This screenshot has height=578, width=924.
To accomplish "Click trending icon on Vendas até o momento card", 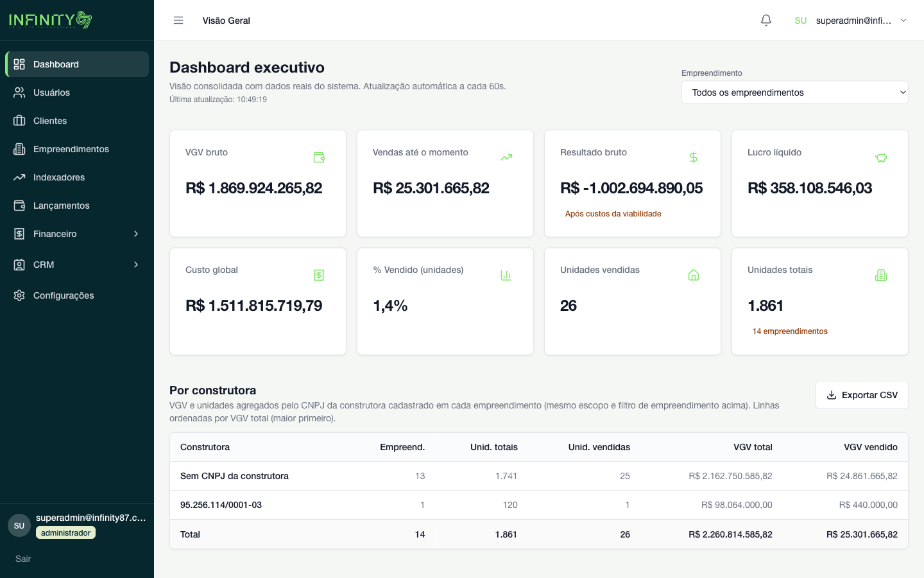I will tap(506, 157).
